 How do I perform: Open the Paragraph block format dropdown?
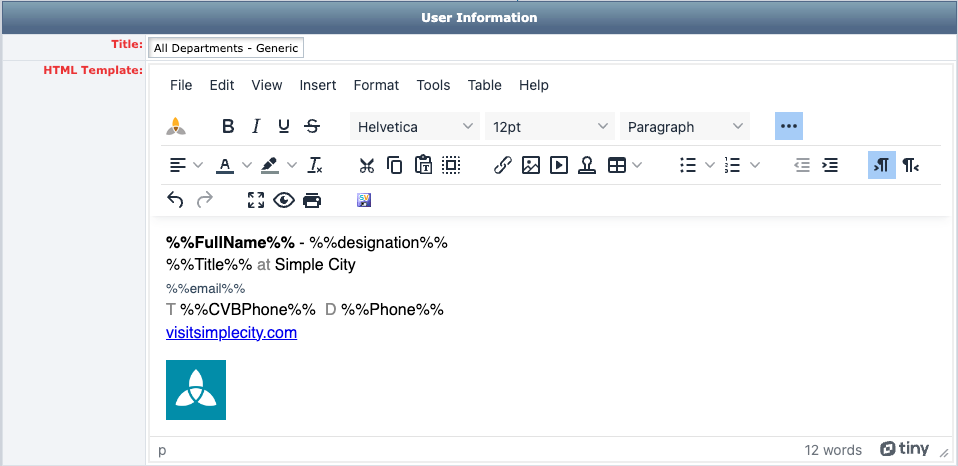(x=685, y=126)
